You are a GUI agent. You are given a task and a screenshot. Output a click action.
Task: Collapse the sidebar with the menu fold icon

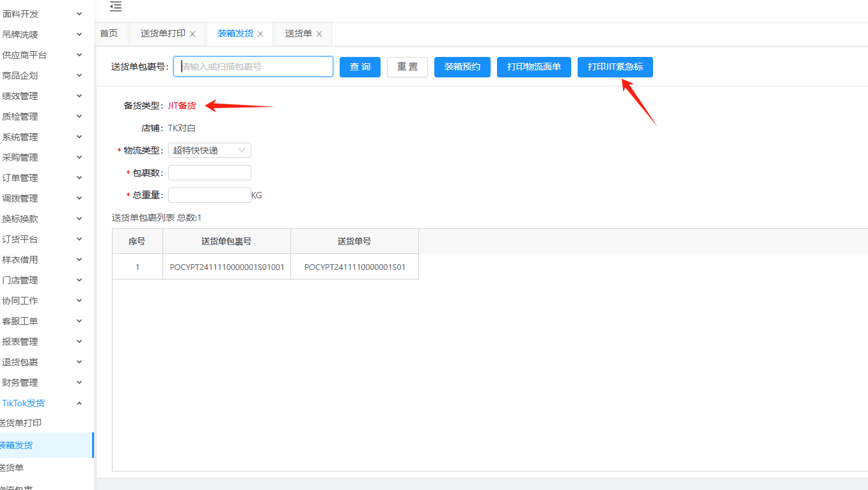pos(116,7)
